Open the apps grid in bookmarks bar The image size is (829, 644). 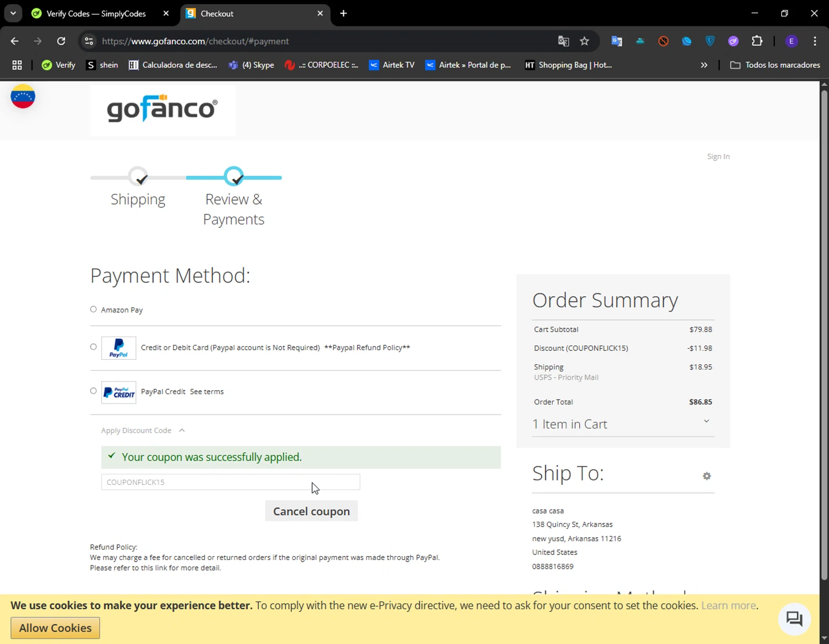17,65
